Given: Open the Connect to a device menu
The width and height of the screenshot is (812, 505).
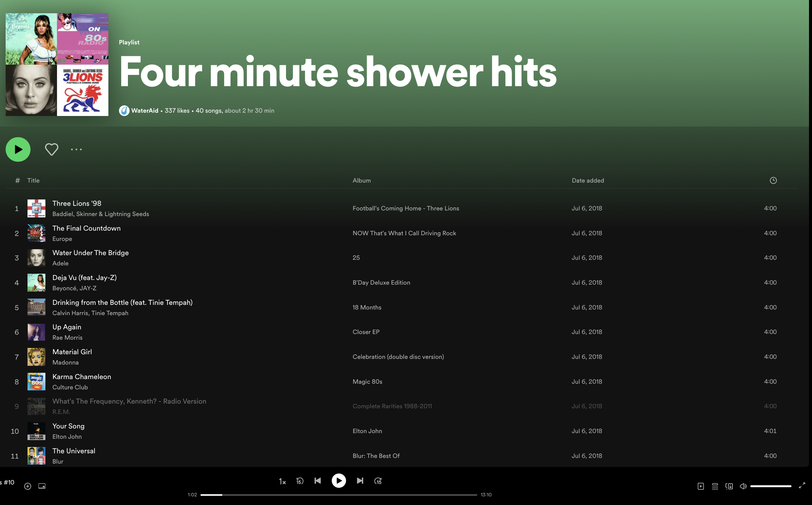Looking at the screenshot, I should tap(728, 486).
